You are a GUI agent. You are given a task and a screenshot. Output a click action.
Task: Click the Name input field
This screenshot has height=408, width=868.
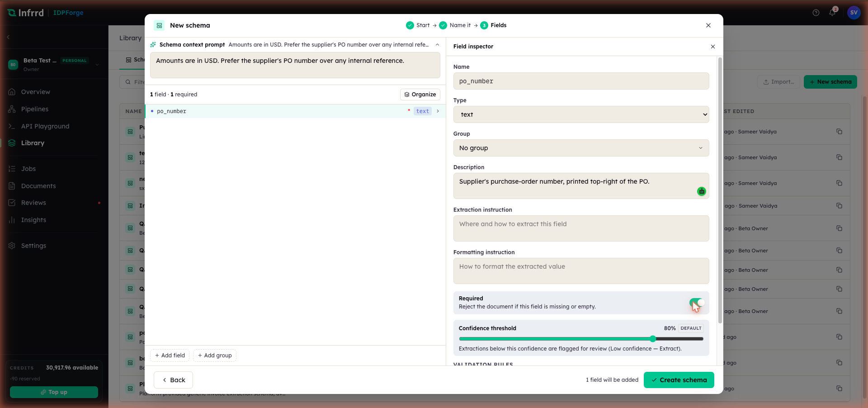click(x=581, y=81)
